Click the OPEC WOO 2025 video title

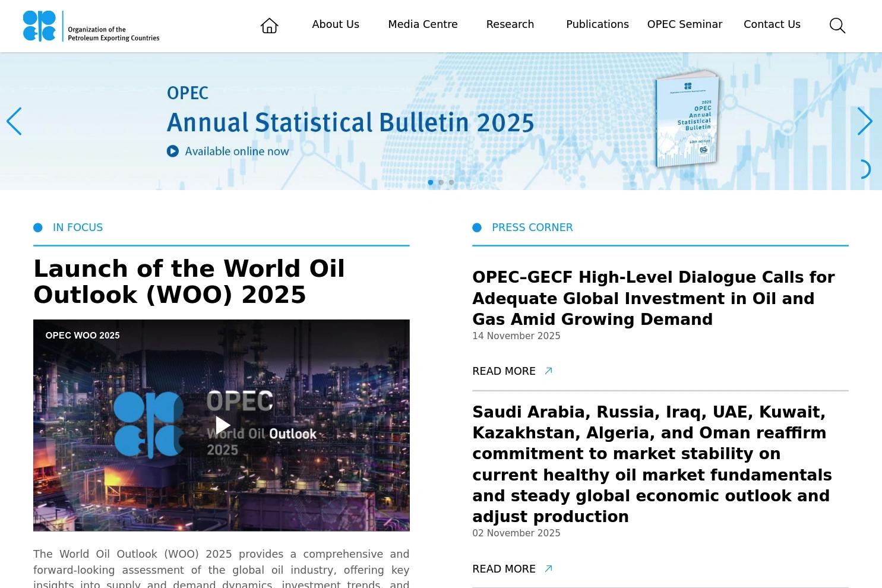83,336
